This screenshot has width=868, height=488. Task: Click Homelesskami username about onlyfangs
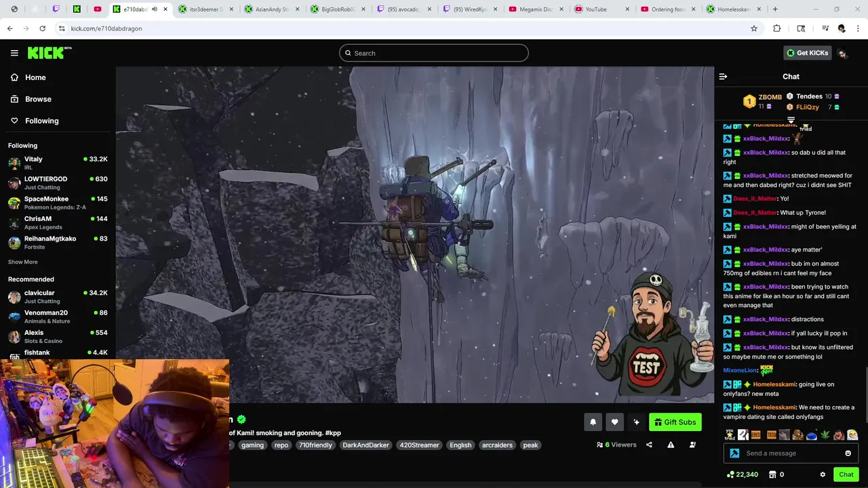point(774,407)
